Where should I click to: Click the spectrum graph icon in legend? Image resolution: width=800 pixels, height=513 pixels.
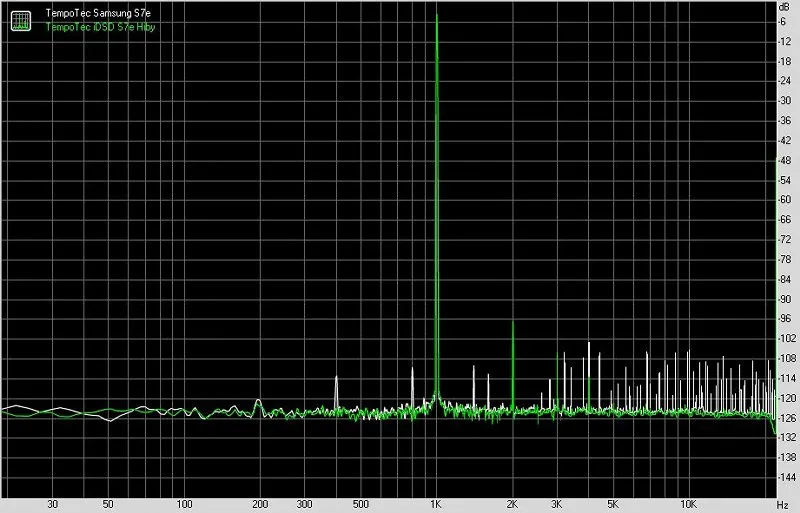click(x=21, y=20)
